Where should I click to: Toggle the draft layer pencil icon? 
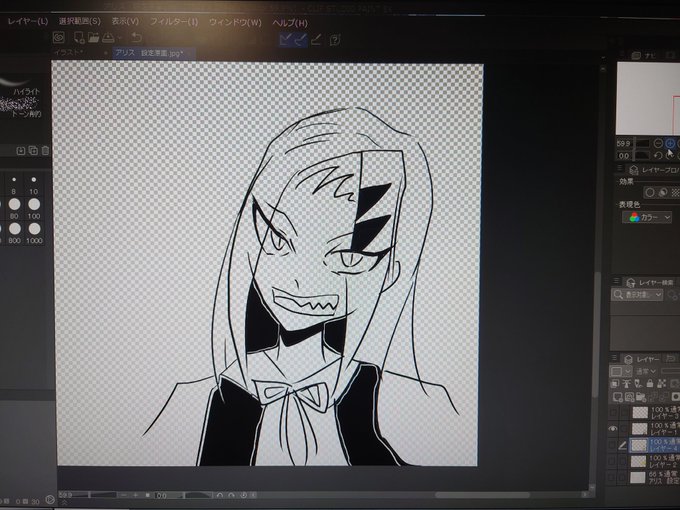[638, 384]
